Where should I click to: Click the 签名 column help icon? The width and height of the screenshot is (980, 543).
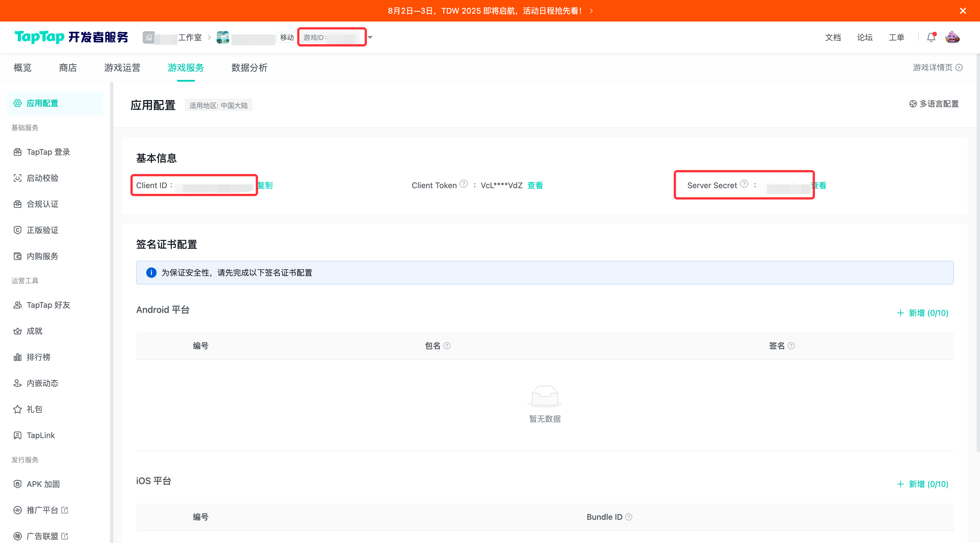791,346
